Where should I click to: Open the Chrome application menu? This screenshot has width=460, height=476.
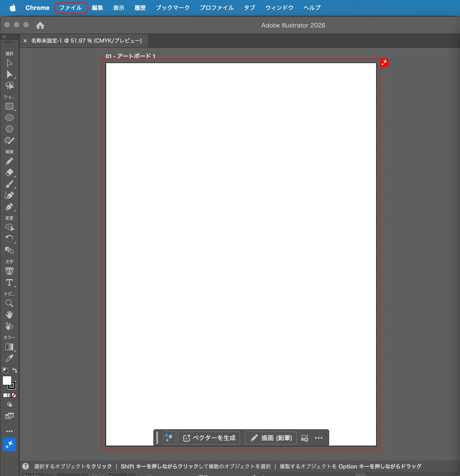(x=38, y=8)
